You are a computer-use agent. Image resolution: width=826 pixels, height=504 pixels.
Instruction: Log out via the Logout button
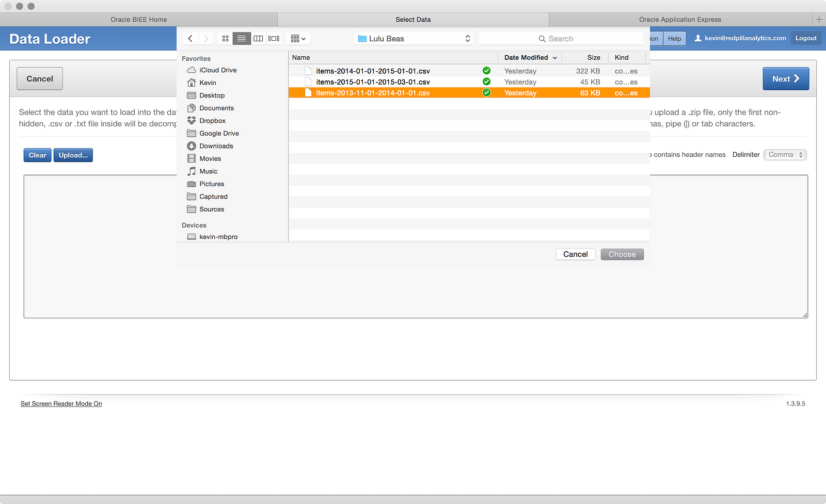point(806,38)
